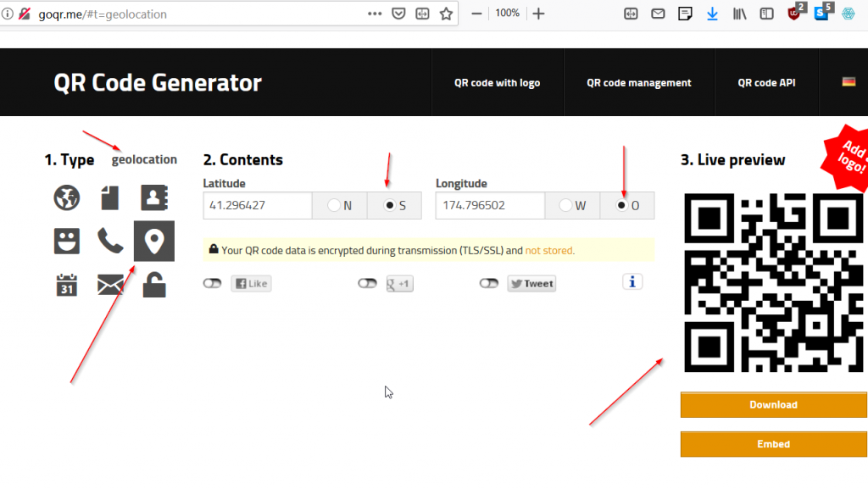Image resolution: width=868 pixels, height=489 pixels.
Task: Open QR code with logo menu item
Action: pos(497,83)
